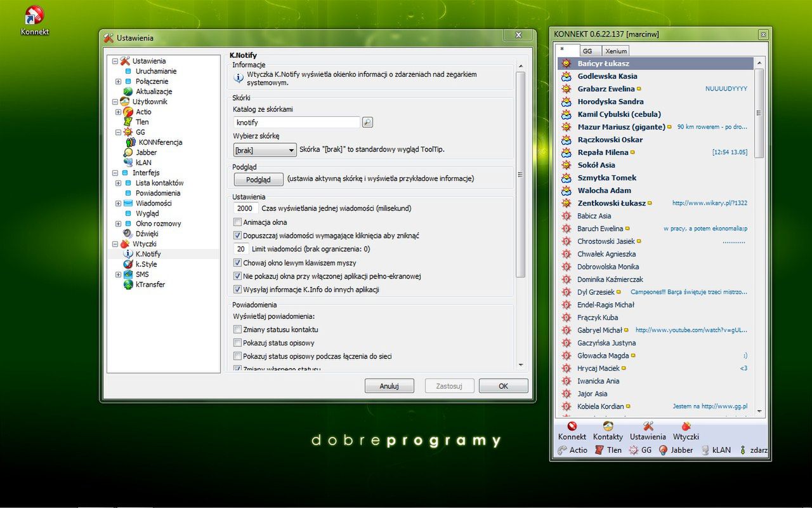Select Uruchamianie in settings tree

coord(156,71)
